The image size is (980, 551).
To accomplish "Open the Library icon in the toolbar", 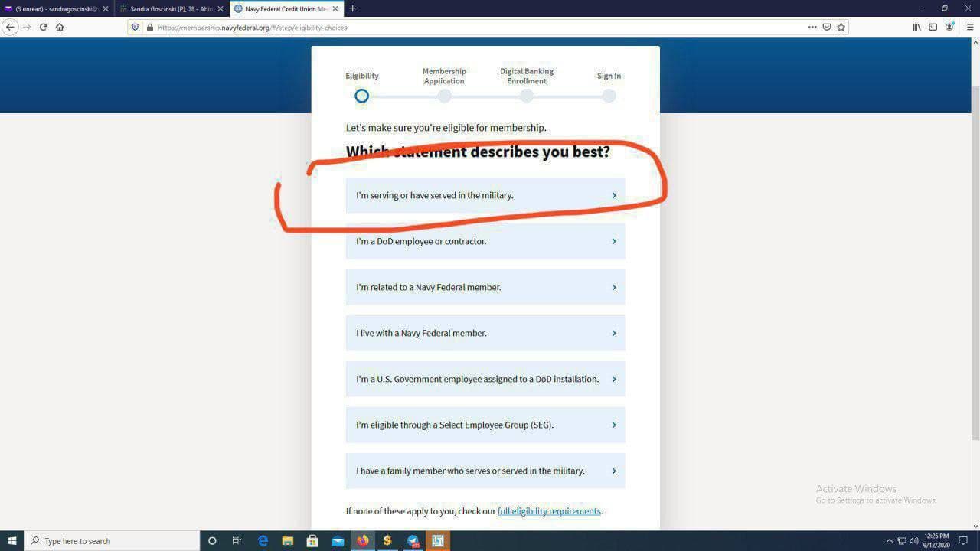I will pyautogui.click(x=916, y=27).
